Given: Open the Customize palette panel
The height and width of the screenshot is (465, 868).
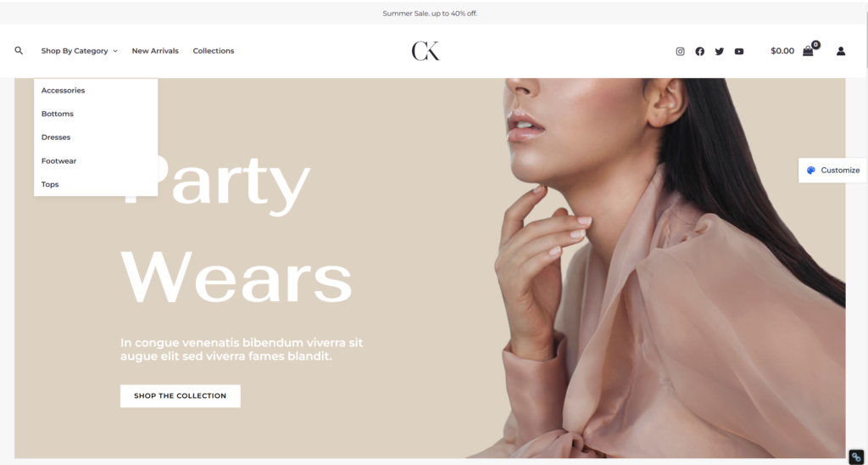Looking at the screenshot, I should [832, 171].
